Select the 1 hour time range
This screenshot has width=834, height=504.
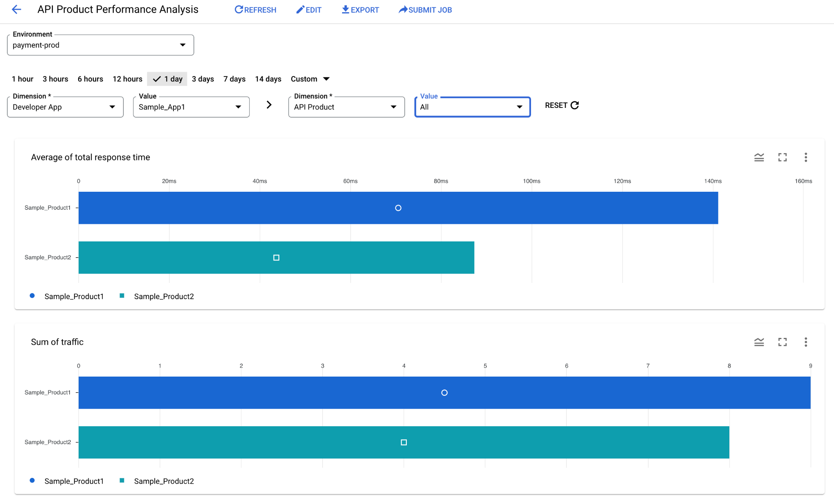(22, 79)
